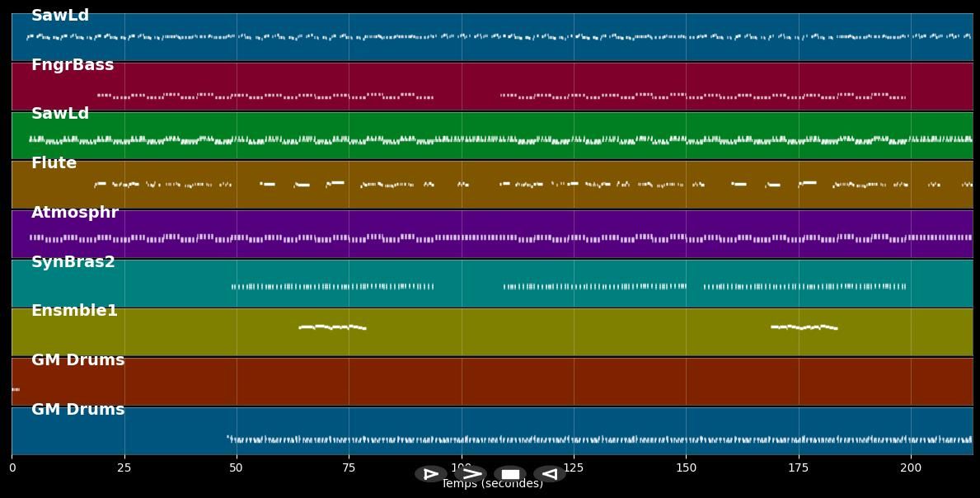Click the second Ensmble1 note phrase

pyautogui.click(x=804, y=327)
